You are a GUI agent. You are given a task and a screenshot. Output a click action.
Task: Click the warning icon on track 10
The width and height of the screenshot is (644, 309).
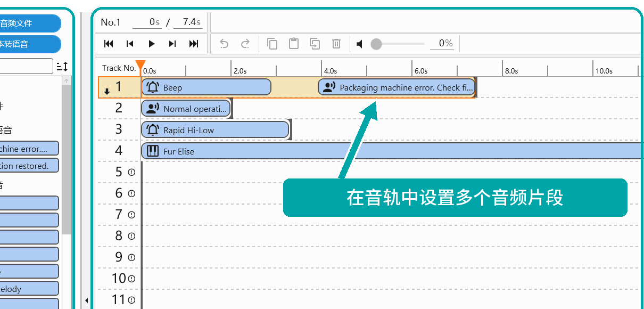click(131, 279)
